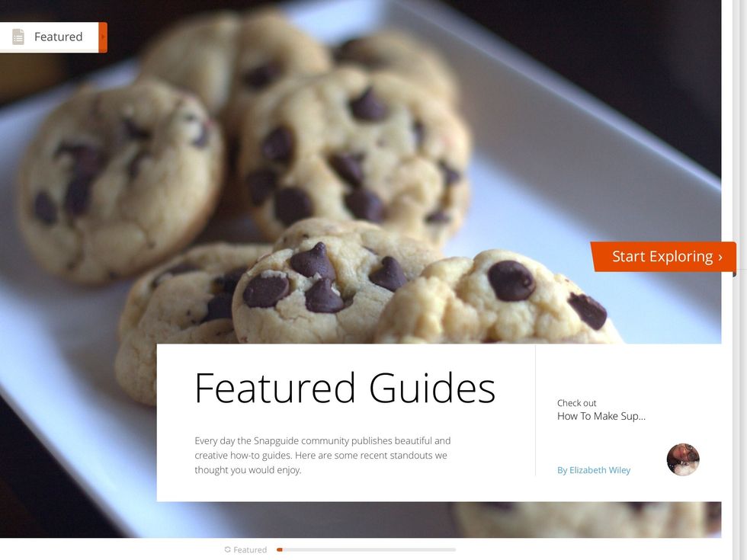Click the Check out label above the guide title
The width and height of the screenshot is (747, 560).
(x=576, y=403)
